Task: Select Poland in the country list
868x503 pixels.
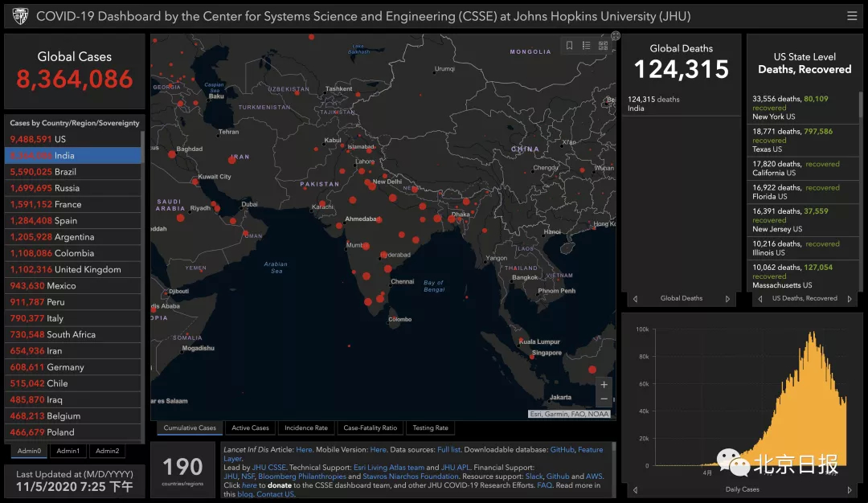Action: 72,432
